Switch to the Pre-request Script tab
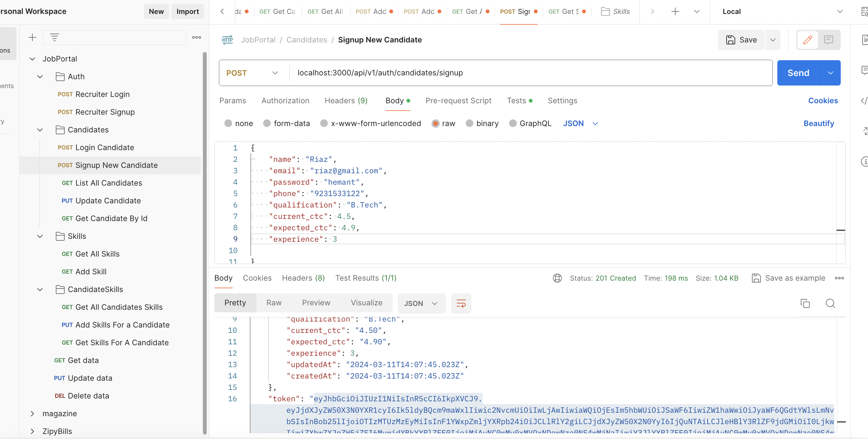The image size is (868, 439). (458, 101)
